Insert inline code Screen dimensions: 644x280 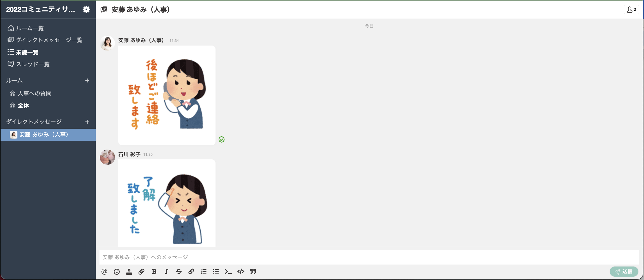pos(228,272)
